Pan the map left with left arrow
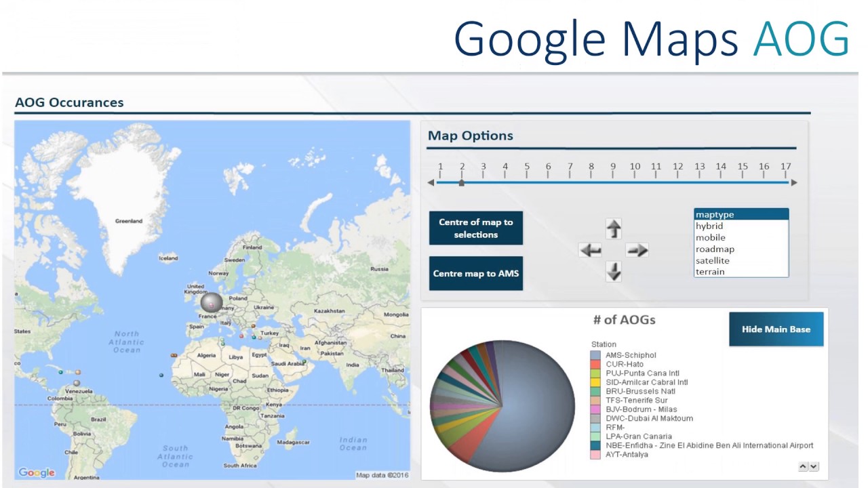 pos(591,250)
